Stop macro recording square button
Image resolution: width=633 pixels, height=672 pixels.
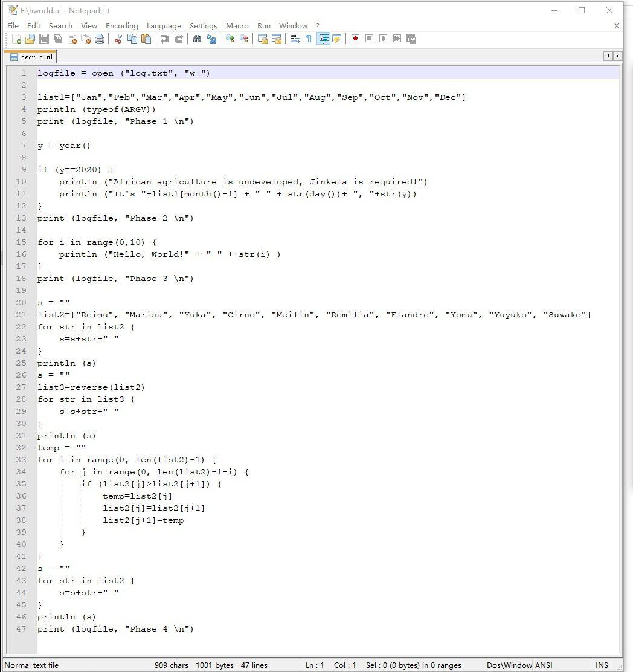pyautogui.click(x=369, y=39)
